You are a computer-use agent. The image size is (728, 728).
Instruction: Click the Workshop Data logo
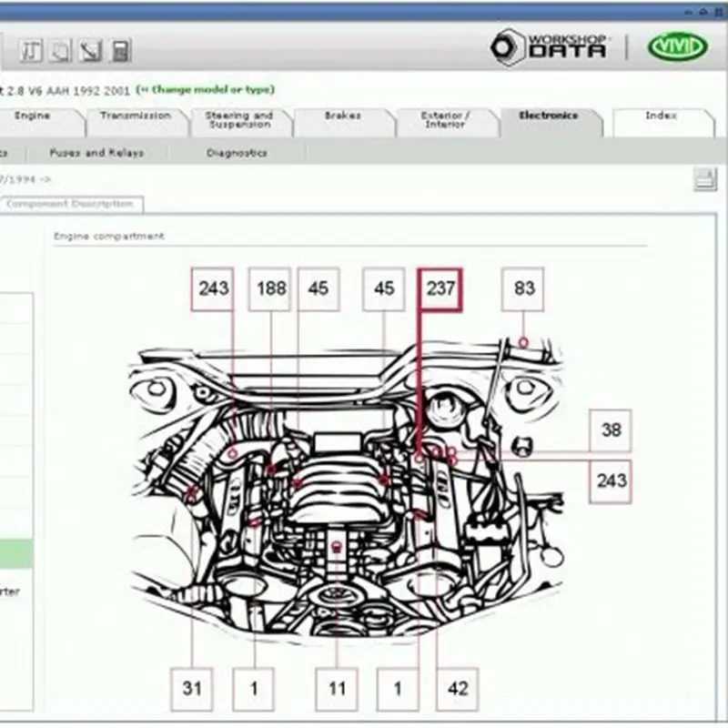550,47
